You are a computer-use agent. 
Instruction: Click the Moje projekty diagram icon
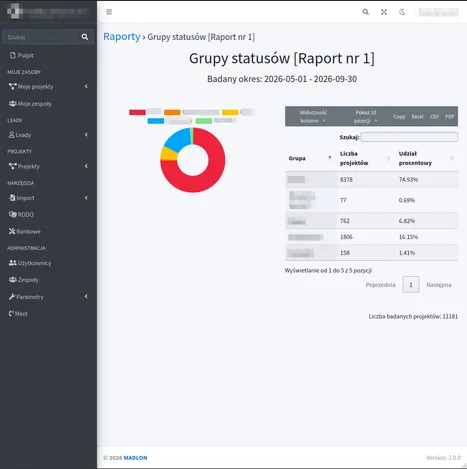point(12,87)
